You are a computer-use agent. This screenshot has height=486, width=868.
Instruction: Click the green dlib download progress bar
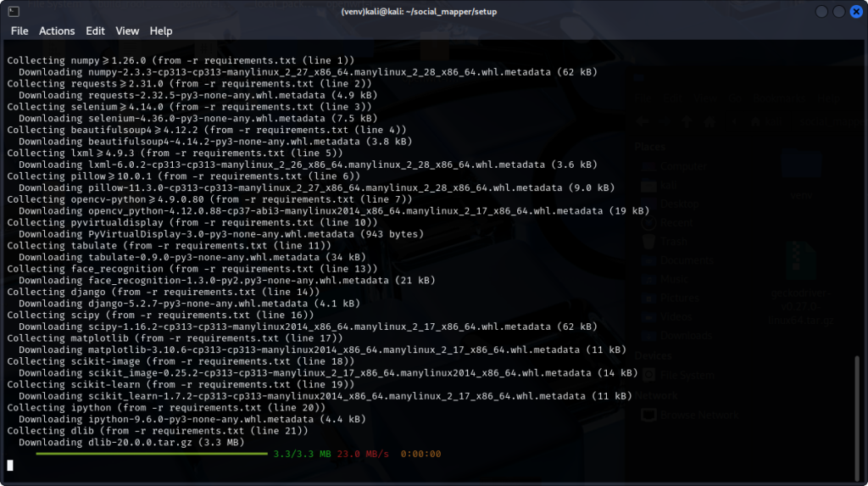[x=151, y=454]
